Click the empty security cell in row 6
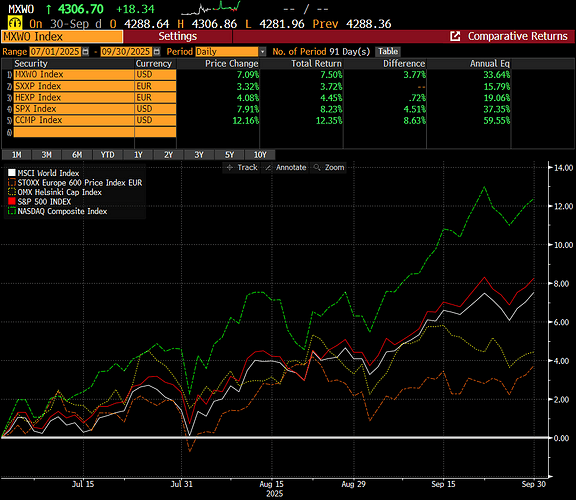 74,132
